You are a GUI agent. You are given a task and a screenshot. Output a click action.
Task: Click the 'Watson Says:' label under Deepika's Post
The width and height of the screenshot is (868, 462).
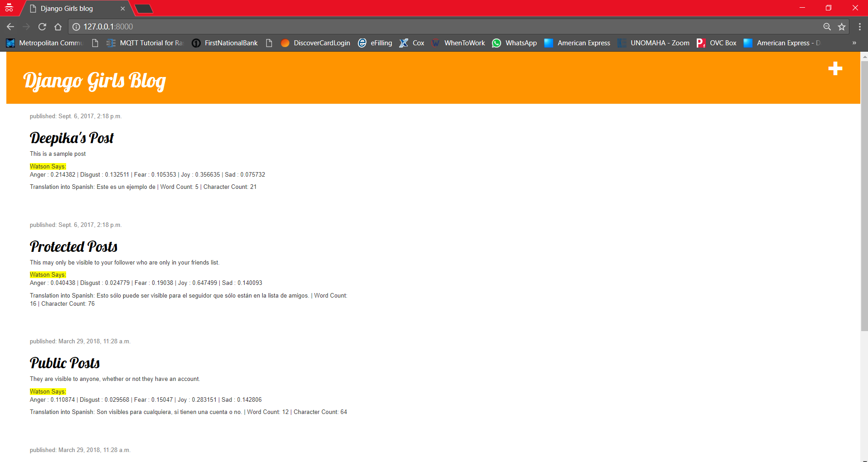click(48, 166)
